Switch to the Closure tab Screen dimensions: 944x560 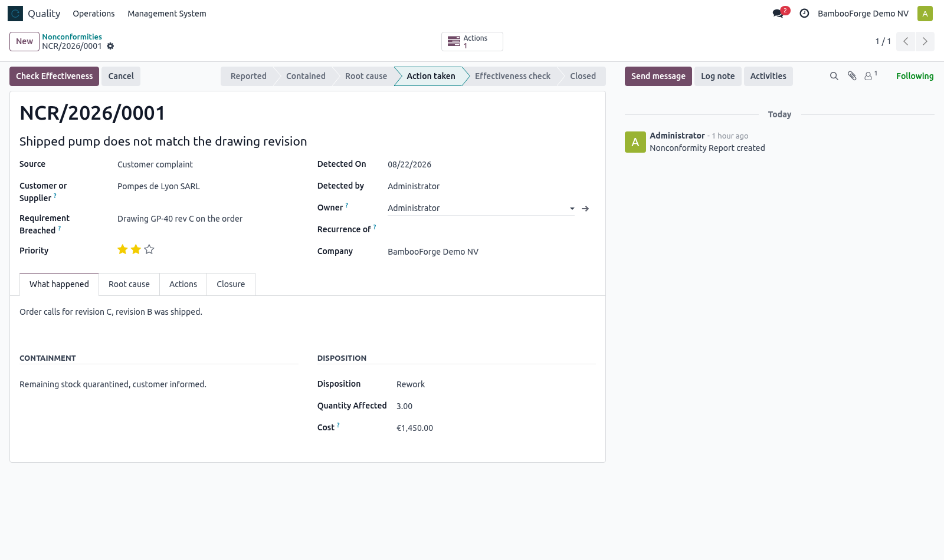(x=231, y=284)
